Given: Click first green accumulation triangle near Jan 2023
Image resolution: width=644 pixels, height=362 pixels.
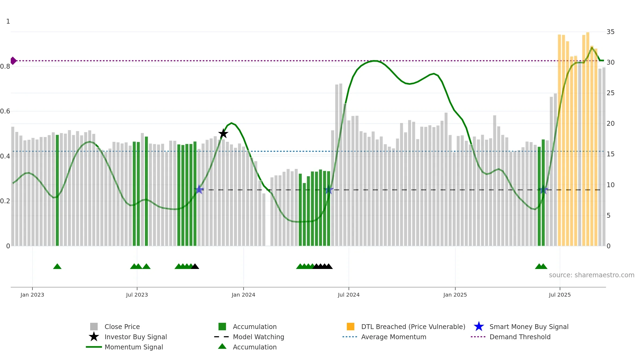Looking at the screenshot, I should [x=57, y=266].
